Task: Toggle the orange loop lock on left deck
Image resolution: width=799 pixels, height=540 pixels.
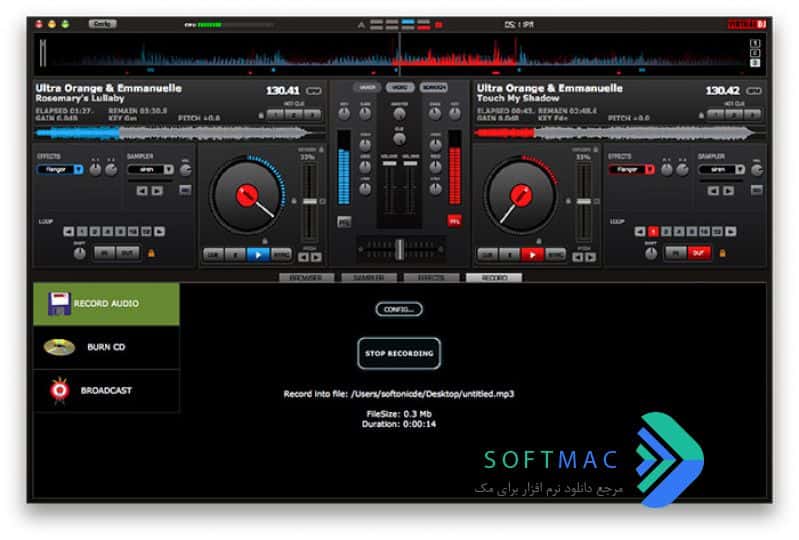Action: pos(151,253)
